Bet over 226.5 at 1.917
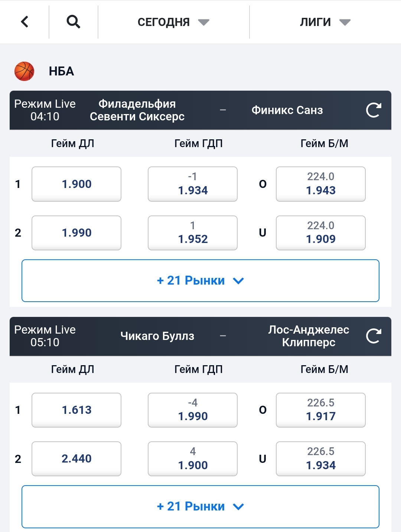 pyautogui.click(x=321, y=410)
